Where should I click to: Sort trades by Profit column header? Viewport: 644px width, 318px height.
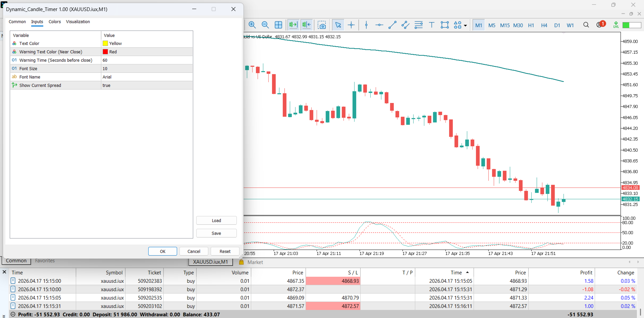click(586, 273)
